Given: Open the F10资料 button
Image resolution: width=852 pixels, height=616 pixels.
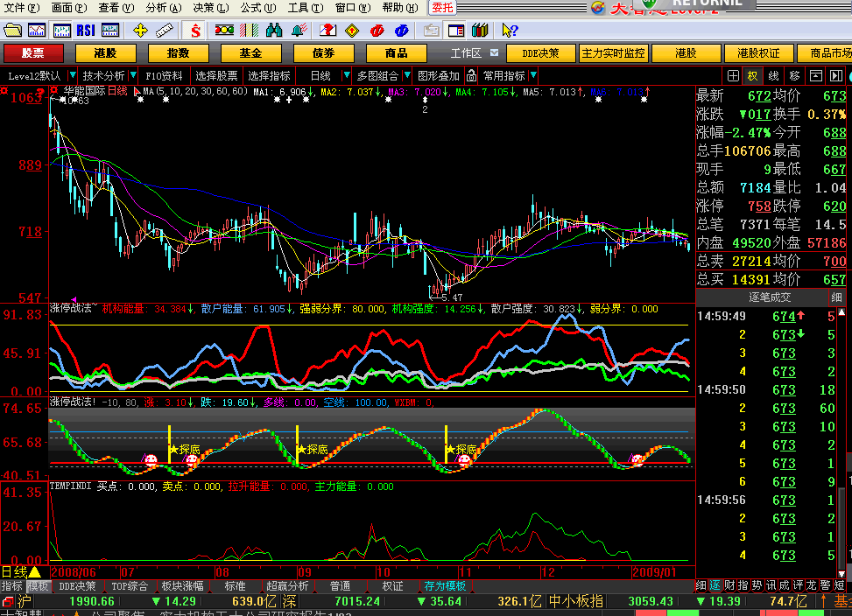Looking at the screenshot, I should coord(164,76).
